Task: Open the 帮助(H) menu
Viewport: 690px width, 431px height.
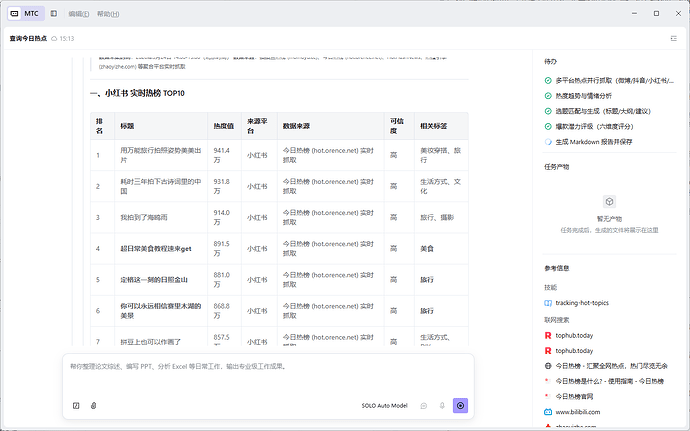Action: point(108,14)
